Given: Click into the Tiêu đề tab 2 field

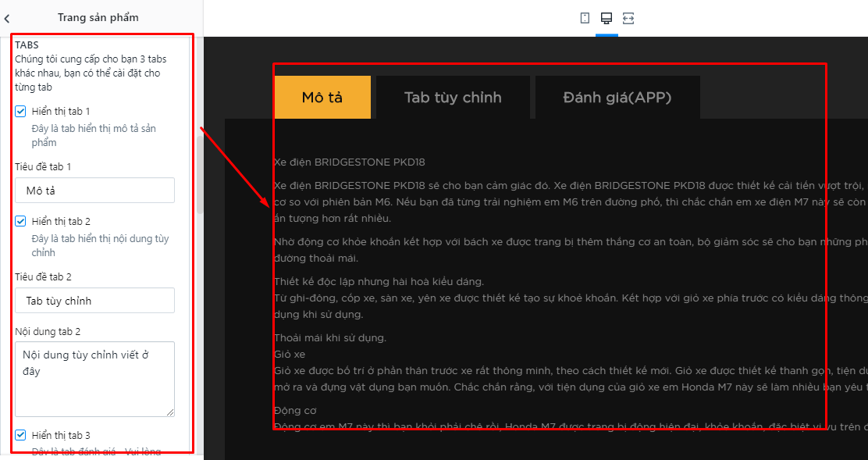Looking at the screenshot, I should tap(94, 301).
